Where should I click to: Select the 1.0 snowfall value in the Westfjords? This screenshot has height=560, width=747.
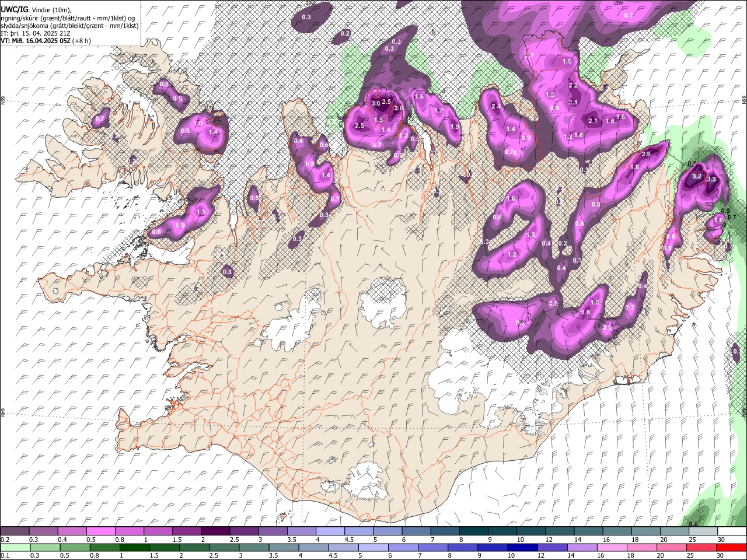(x=198, y=124)
